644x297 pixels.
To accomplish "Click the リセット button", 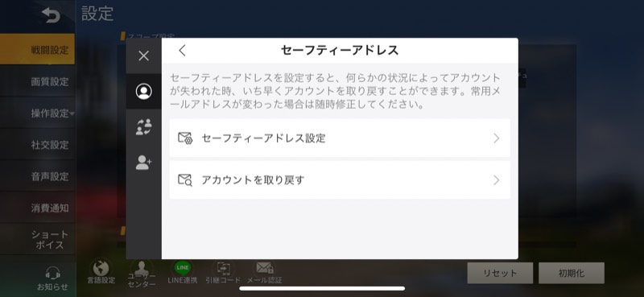I will 500,273.
